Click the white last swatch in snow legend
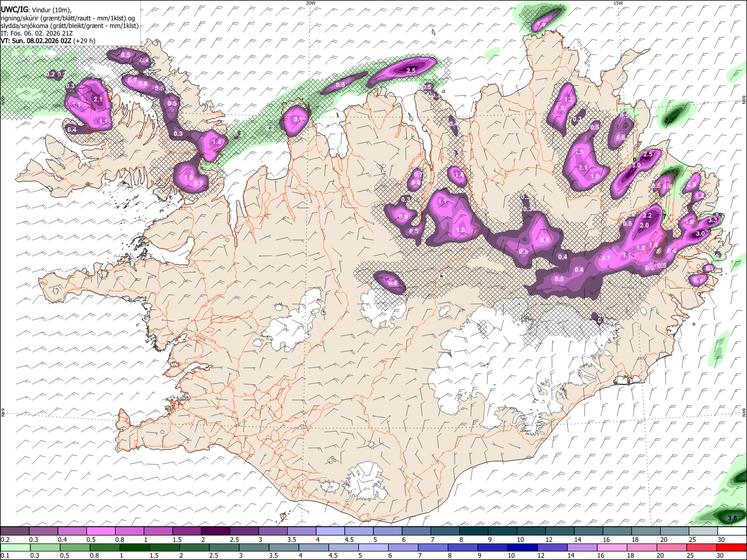The image size is (747, 560). coord(731,531)
